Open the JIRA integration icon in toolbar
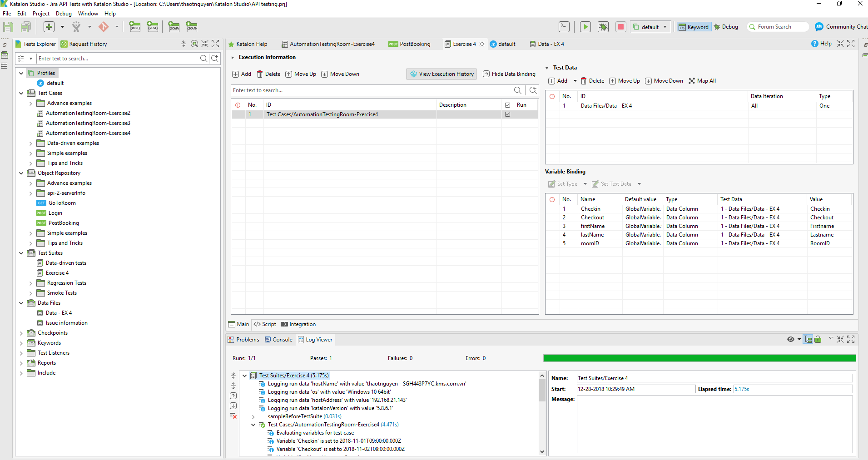Image resolution: width=868 pixels, height=460 pixels. coord(76,26)
